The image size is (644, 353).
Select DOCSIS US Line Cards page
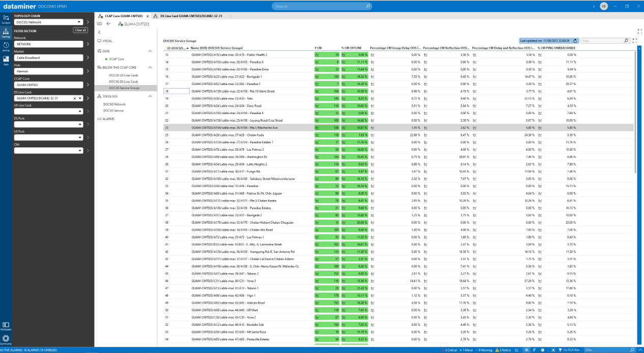[123, 75]
